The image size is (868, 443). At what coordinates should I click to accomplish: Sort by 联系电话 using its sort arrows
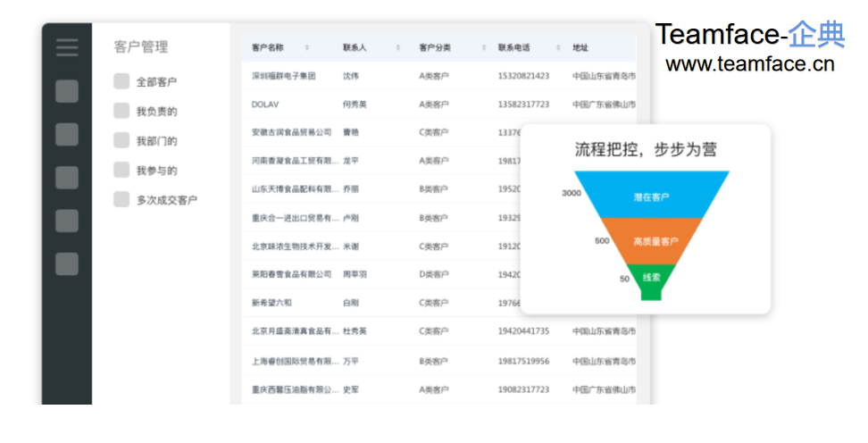pos(558,47)
